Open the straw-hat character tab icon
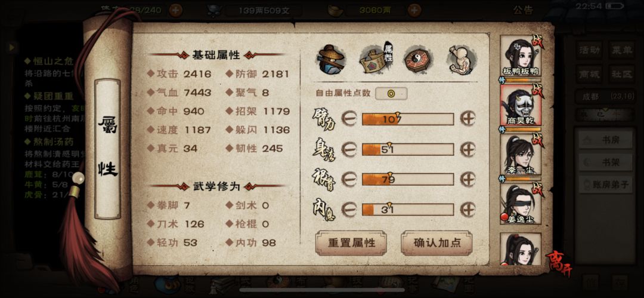 pos(331,59)
